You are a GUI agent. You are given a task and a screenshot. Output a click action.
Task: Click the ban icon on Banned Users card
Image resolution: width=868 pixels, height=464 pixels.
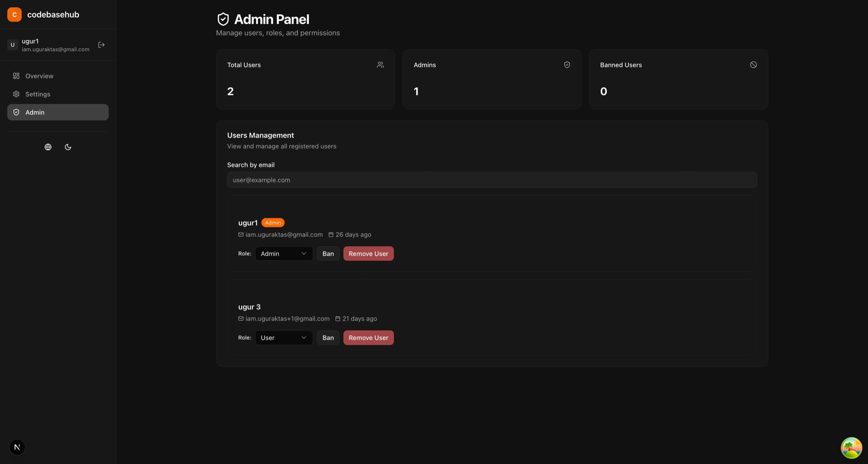[x=753, y=65]
